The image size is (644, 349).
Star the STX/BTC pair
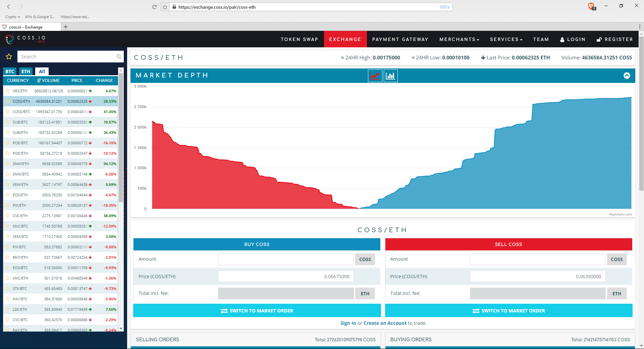(x=7, y=288)
